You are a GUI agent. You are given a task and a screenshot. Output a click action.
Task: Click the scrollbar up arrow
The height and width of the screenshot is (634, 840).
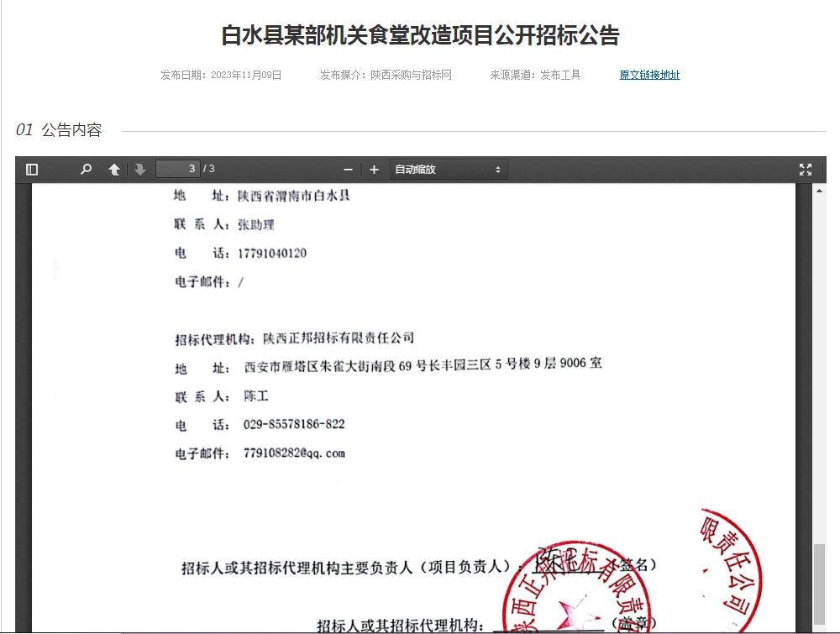[x=819, y=190]
